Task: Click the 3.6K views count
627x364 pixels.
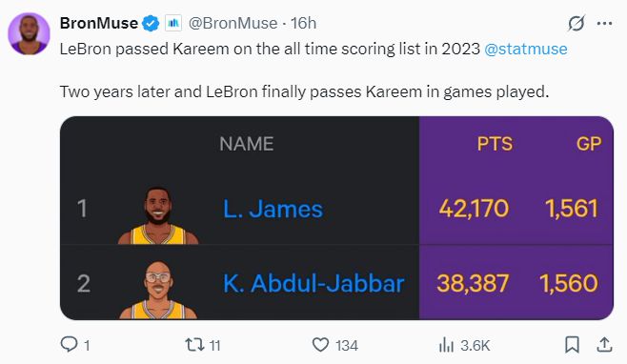Action: (x=475, y=345)
